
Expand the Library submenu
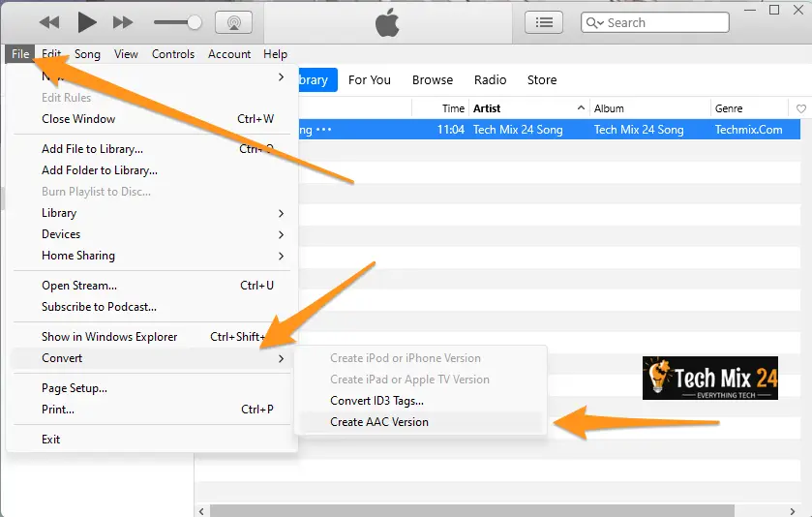click(x=152, y=213)
